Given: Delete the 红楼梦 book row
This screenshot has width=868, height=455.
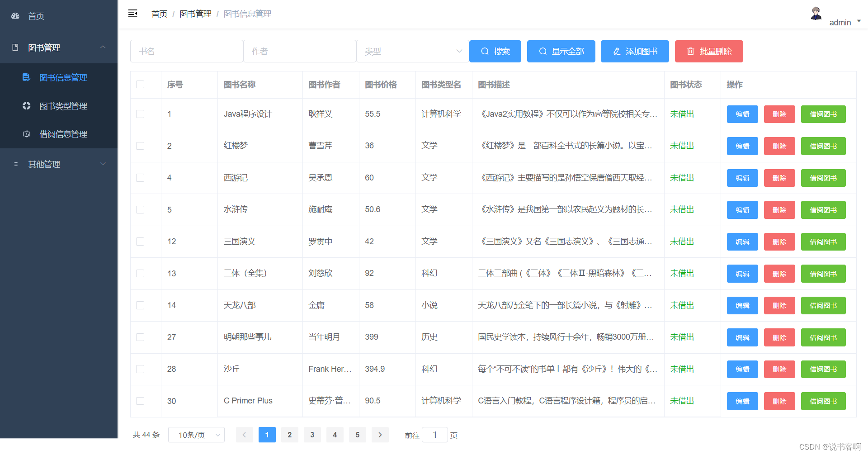Looking at the screenshot, I should pyautogui.click(x=779, y=146).
